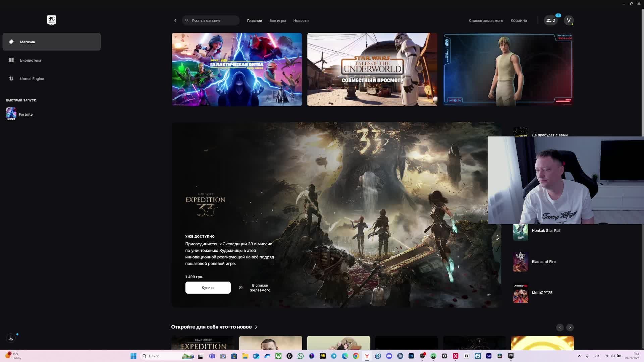Go back with the store back arrow
Image resolution: width=644 pixels, height=362 pixels.
pyautogui.click(x=175, y=20)
